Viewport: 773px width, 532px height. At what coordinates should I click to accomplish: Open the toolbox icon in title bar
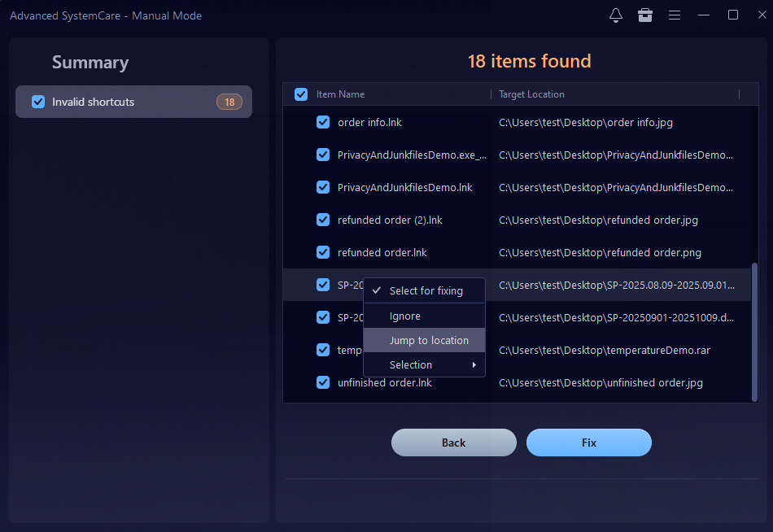point(645,15)
